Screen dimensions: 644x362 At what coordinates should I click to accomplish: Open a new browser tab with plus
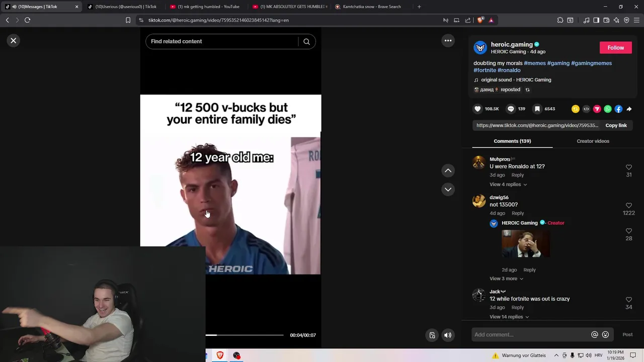(419, 7)
